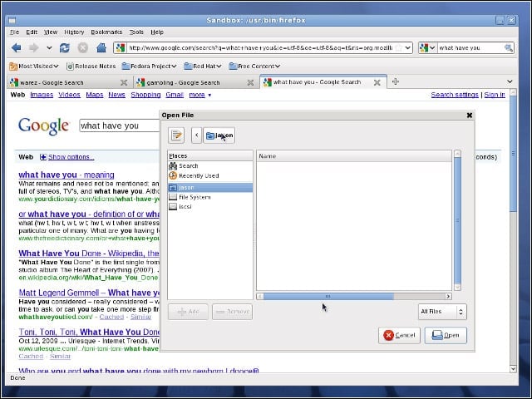
Task: Open Search settings link
Action: [x=455, y=95]
